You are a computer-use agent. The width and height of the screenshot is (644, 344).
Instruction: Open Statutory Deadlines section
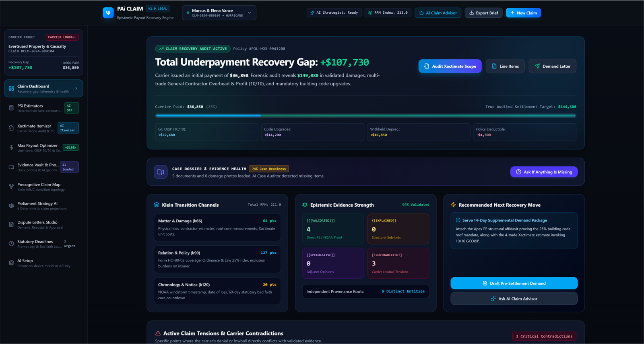coord(43,244)
